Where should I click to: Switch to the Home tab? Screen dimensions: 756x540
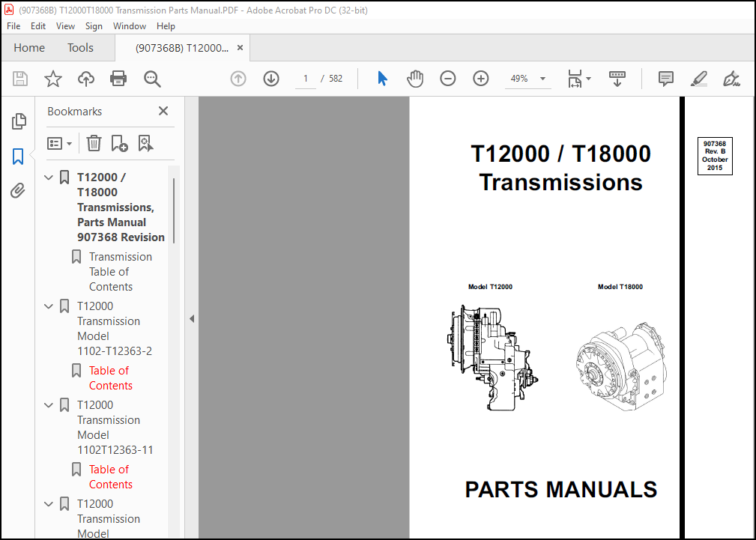(29, 48)
